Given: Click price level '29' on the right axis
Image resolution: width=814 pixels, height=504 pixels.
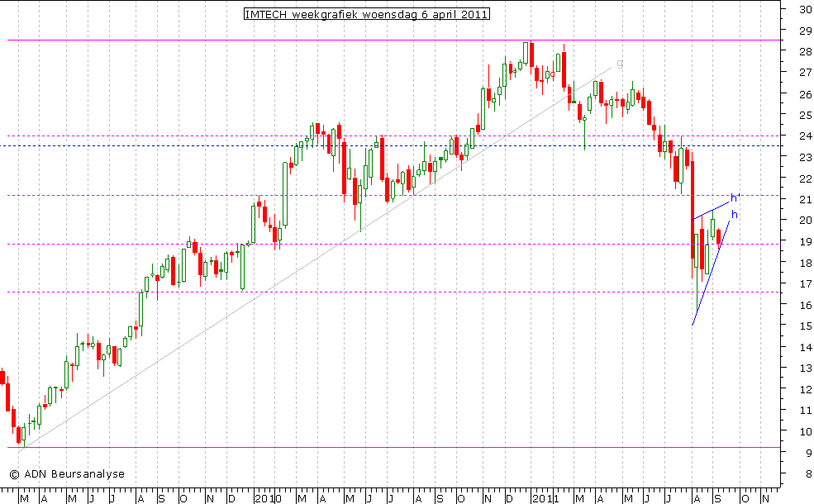Looking at the screenshot, I should pyautogui.click(x=805, y=30).
